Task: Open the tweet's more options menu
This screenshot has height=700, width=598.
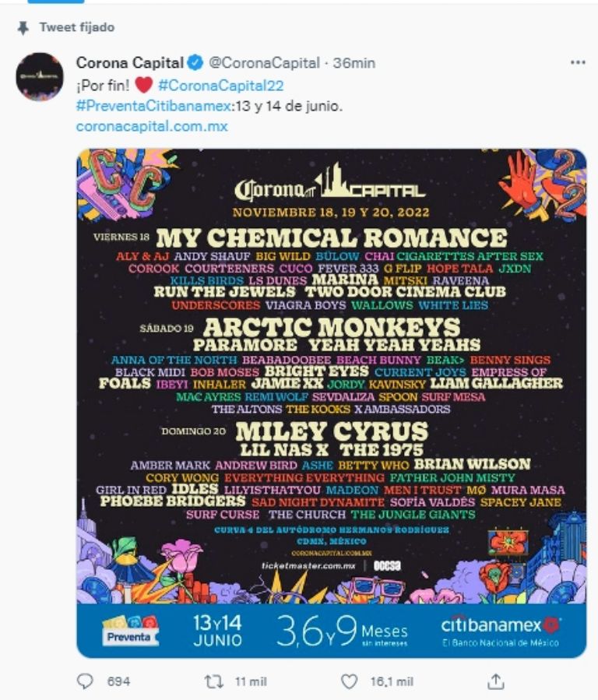Action: point(577,62)
